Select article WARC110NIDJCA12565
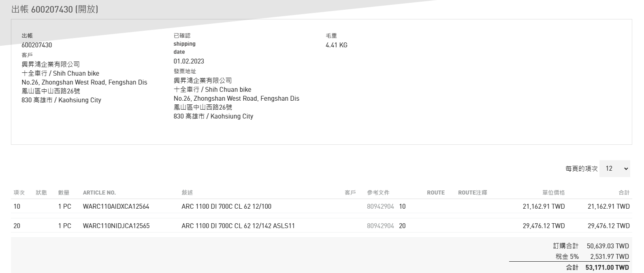The width and height of the screenshot is (644, 273). (x=116, y=226)
